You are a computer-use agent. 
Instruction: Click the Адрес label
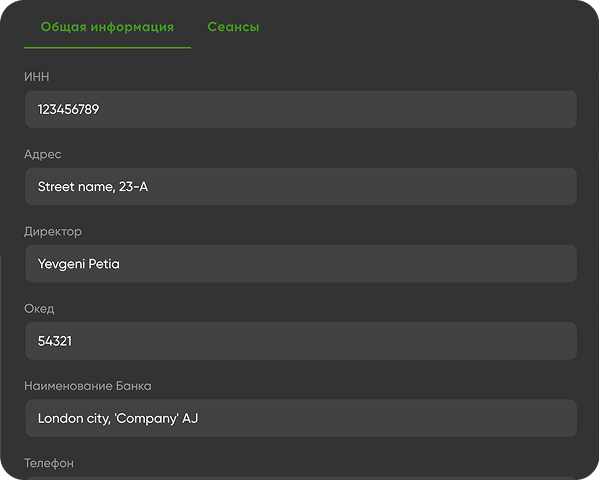coord(42,154)
